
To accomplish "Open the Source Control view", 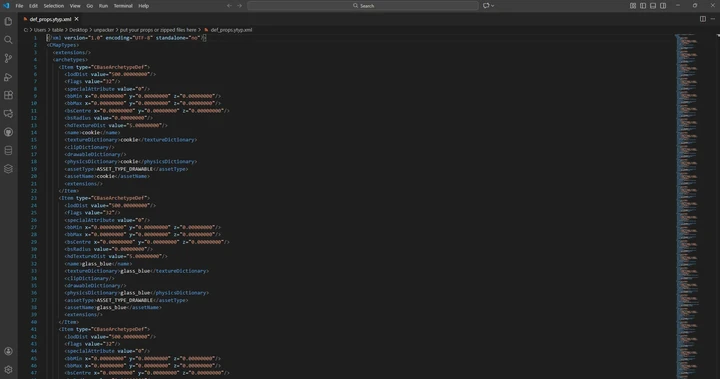I will tap(8, 58).
